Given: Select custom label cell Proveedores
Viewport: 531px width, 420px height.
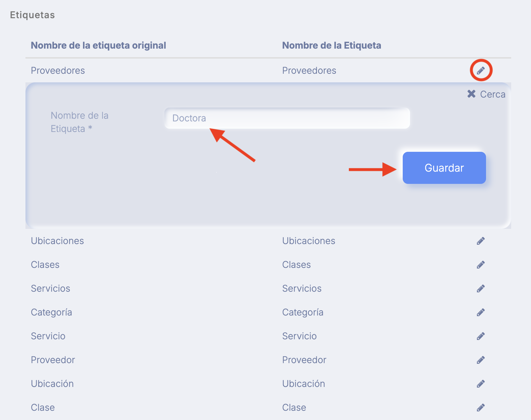Looking at the screenshot, I should click(309, 70).
